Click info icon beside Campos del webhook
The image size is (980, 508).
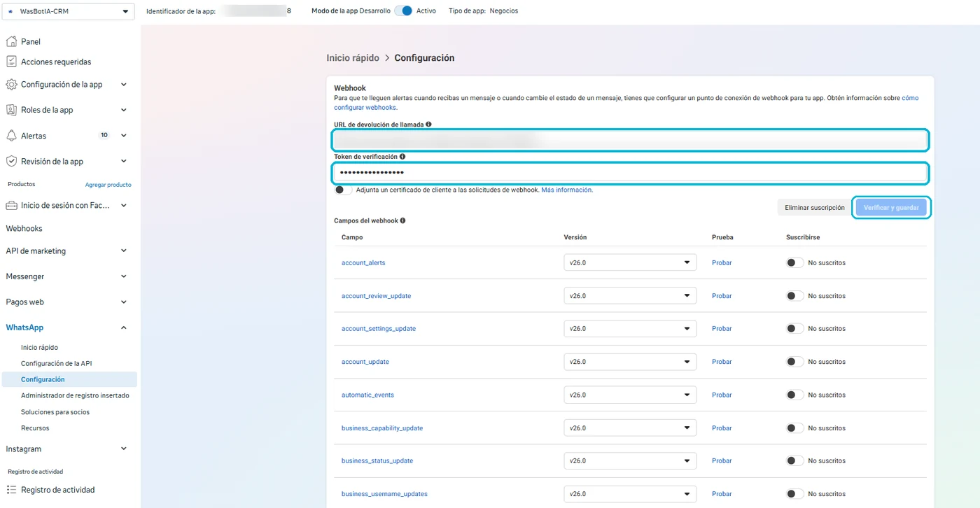402,220
